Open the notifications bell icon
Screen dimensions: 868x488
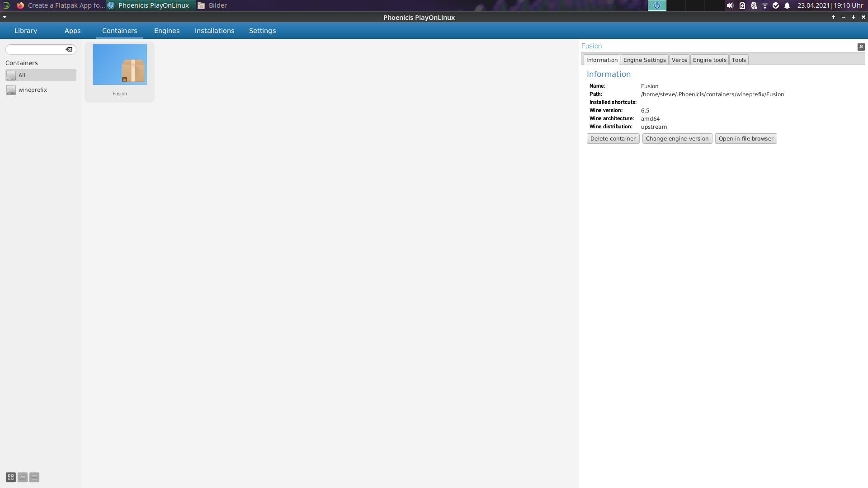787,5
